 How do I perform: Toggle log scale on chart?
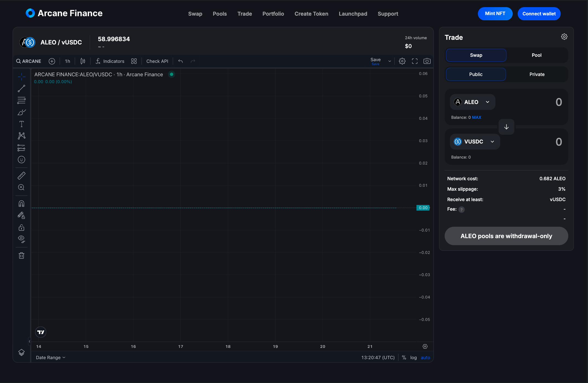click(x=413, y=357)
